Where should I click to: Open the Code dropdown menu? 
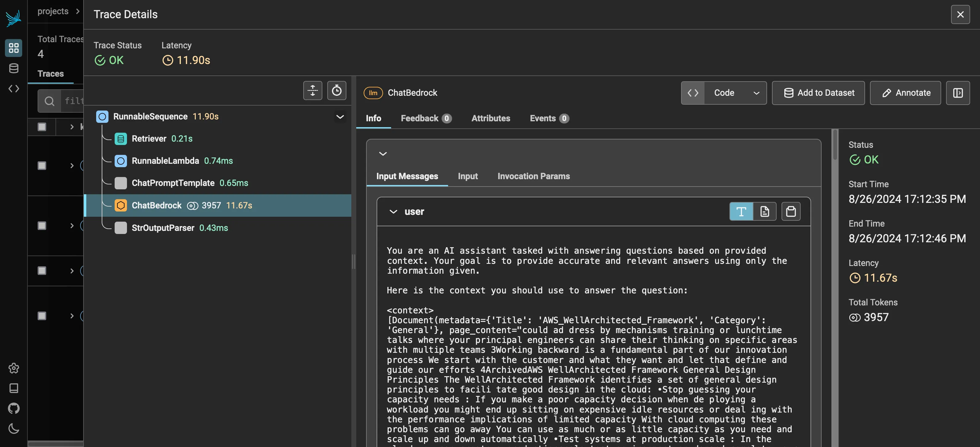735,93
